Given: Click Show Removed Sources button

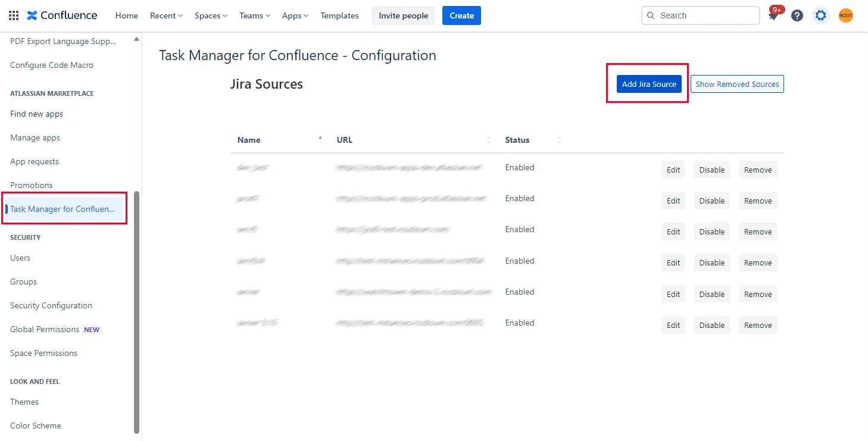Looking at the screenshot, I should click(x=737, y=84).
